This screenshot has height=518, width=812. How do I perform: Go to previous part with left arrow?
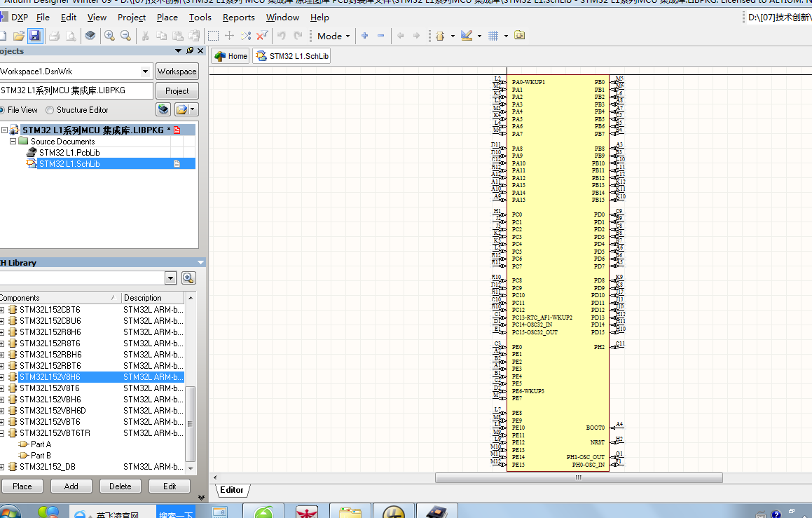point(400,36)
